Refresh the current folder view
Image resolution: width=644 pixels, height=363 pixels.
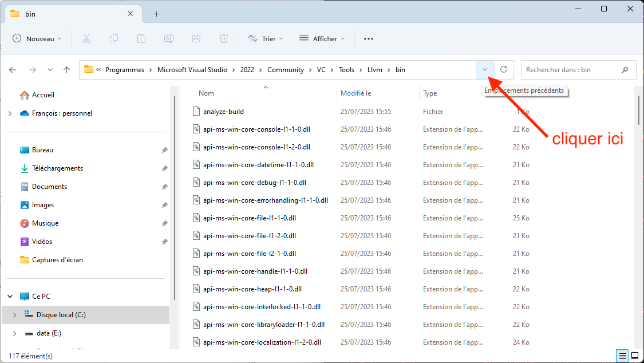[x=504, y=69]
